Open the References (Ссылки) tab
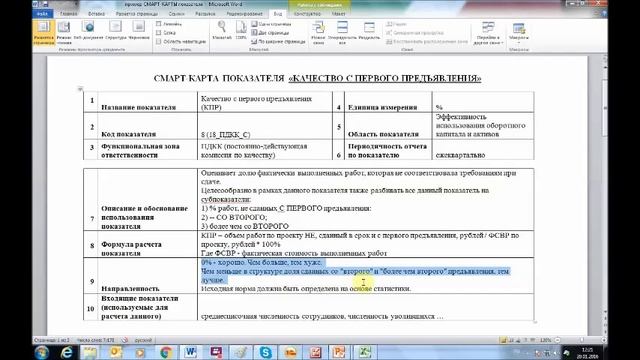 point(176,14)
